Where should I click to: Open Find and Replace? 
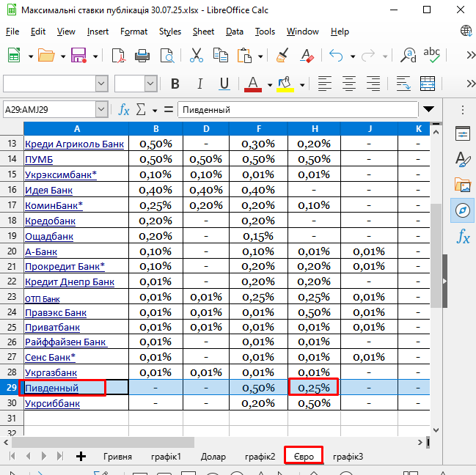pos(409,56)
